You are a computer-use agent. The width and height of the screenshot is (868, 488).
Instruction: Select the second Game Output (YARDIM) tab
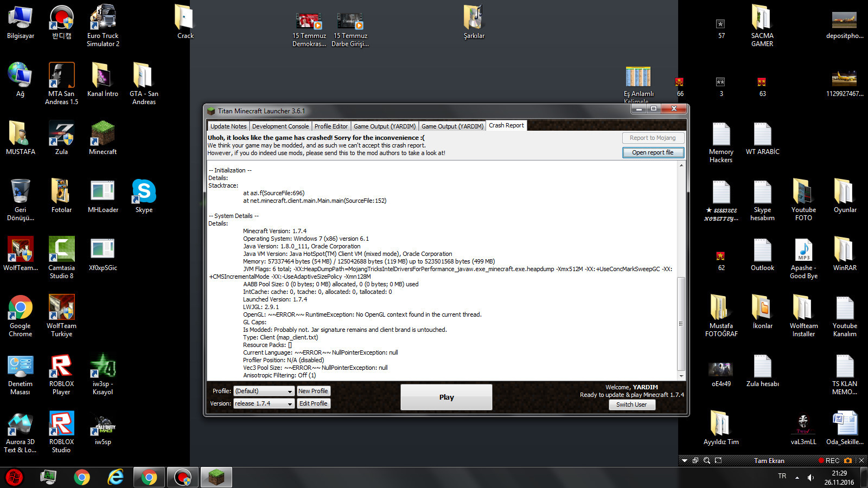(452, 126)
